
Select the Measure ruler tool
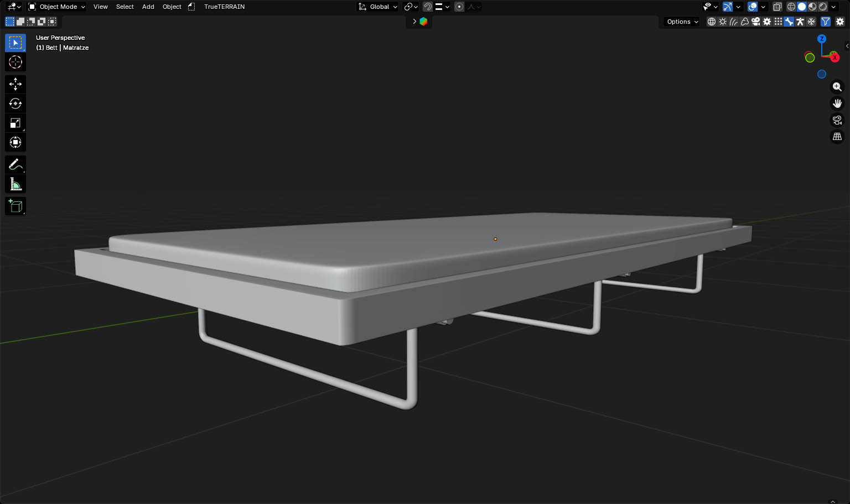point(15,184)
